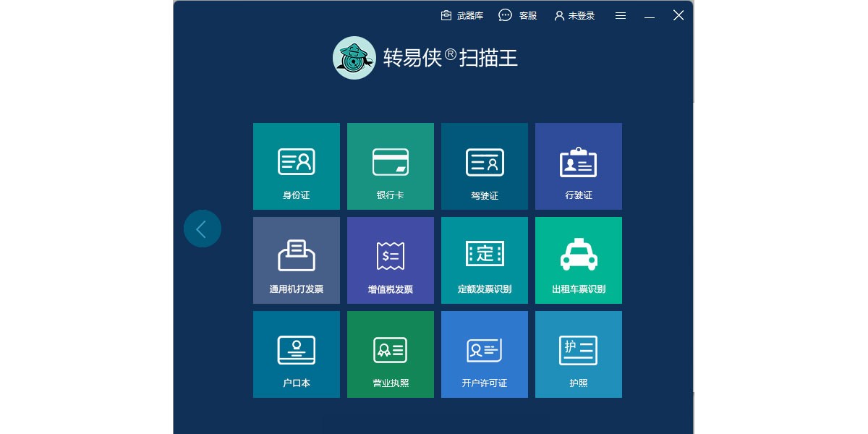Choose the 护照 passport recognition tile
The width and height of the screenshot is (868, 434).
[578, 354]
